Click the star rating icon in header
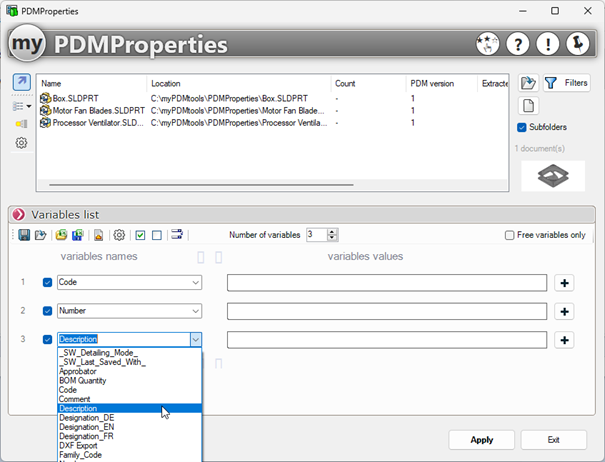Viewport: 605px width, 462px height. click(x=487, y=44)
